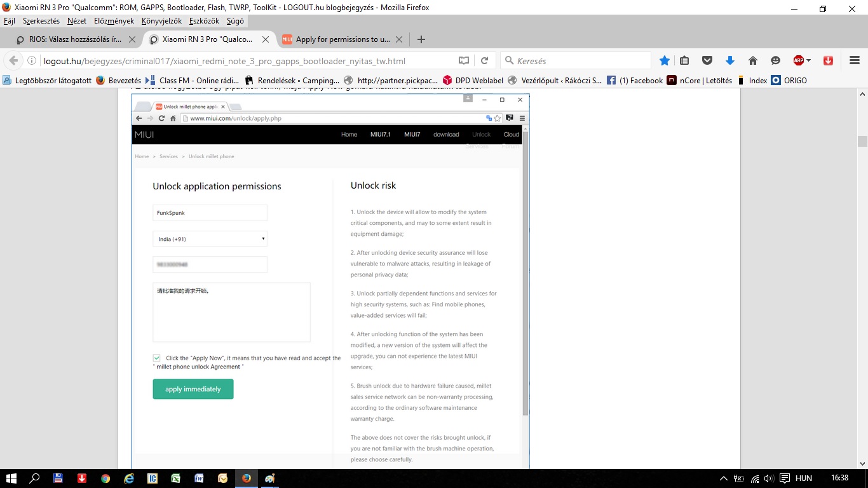Open Windows Start menu

coord(11,478)
